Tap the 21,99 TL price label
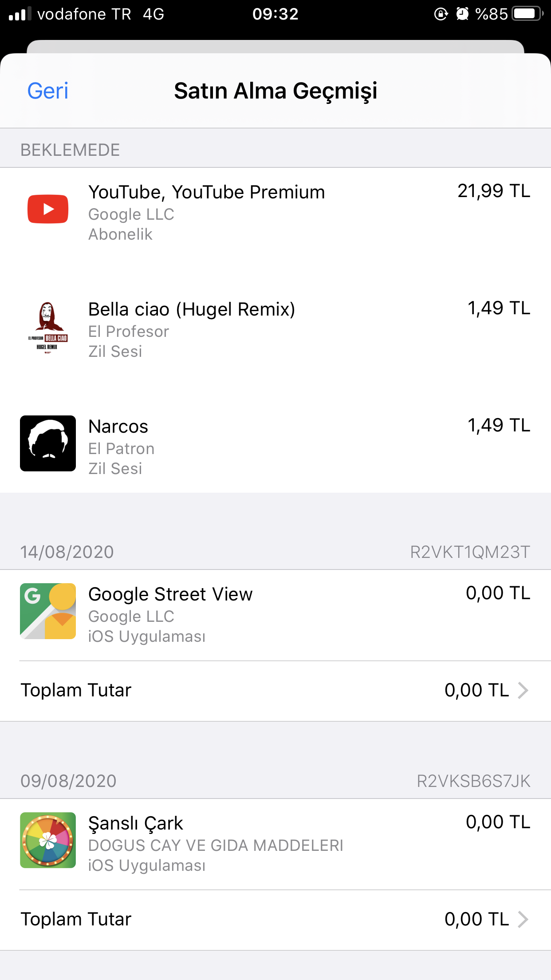This screenshot has width=551, height=980. 494,191
